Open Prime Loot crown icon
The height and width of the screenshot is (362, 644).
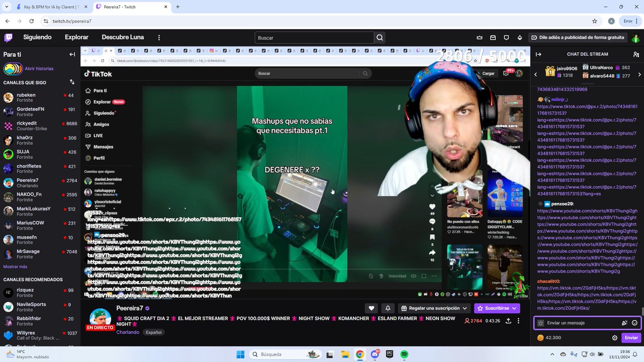point(479,38)
